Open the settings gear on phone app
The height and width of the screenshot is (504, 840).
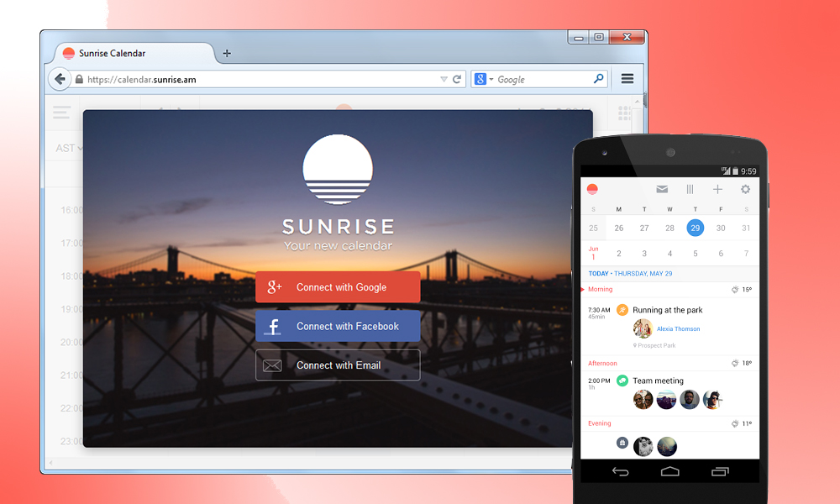tap(745, 190)
